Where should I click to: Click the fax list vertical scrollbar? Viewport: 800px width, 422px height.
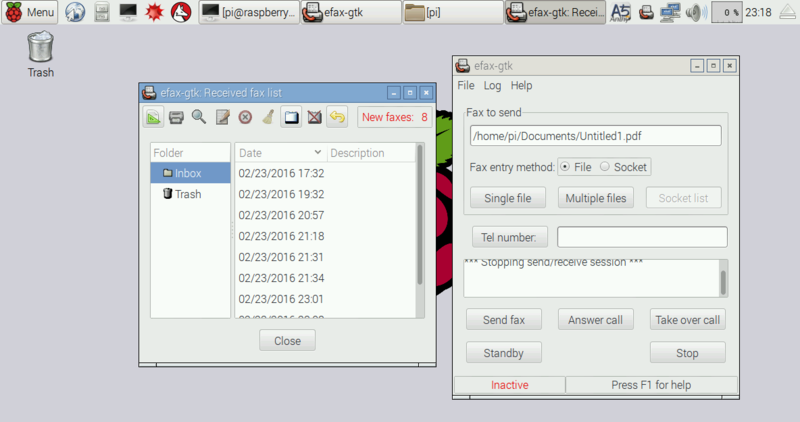click(420, 215)
